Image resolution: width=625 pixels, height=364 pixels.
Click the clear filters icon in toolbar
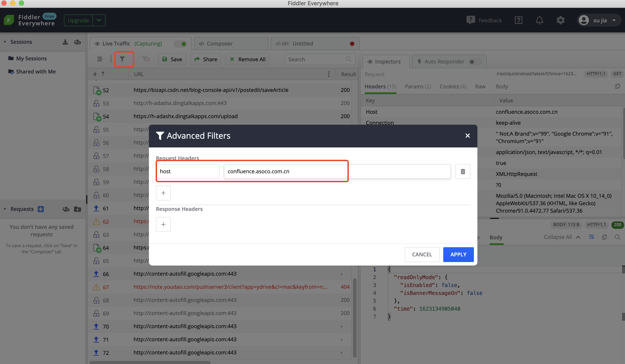[x=146, y=59]
